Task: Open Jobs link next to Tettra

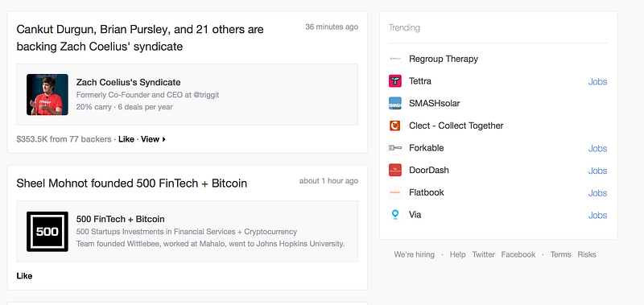Action: pyautogui.click(x=597, y=82)
